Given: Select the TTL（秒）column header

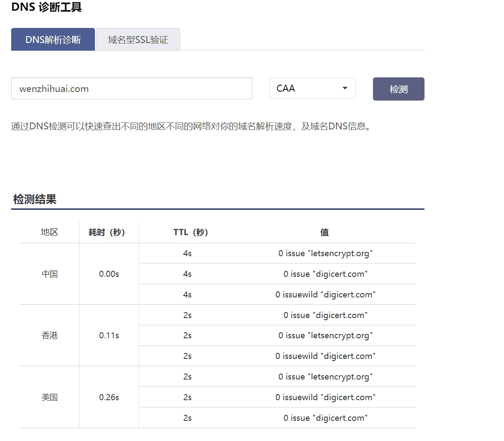Looking at the screenshot, I should coord(191,233).
